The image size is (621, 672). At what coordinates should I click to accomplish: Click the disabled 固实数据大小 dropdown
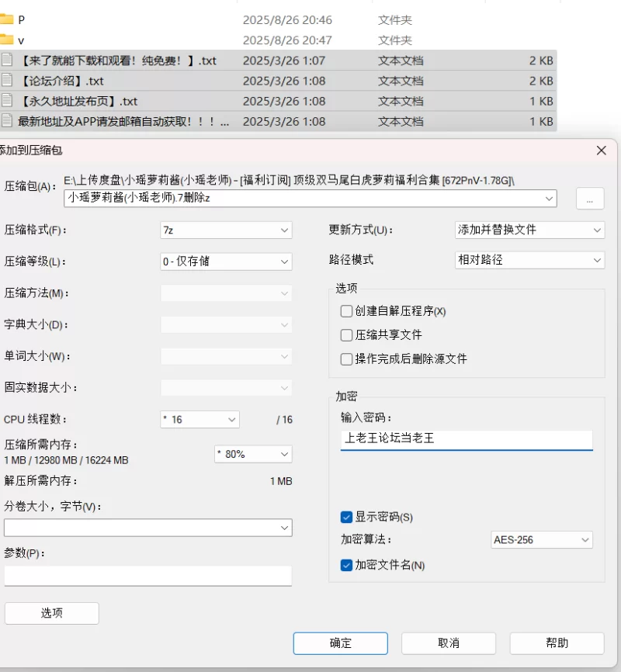pyautogui.click(x=226, y=388)
